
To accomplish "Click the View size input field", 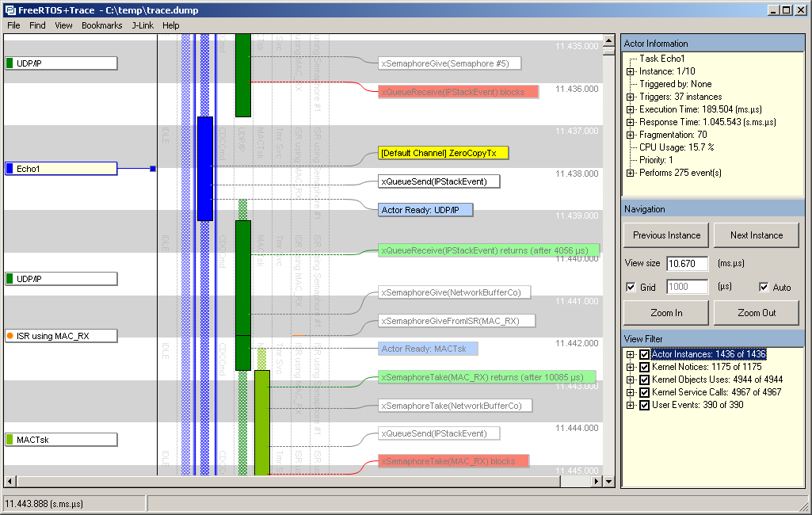I will point(687,264).
